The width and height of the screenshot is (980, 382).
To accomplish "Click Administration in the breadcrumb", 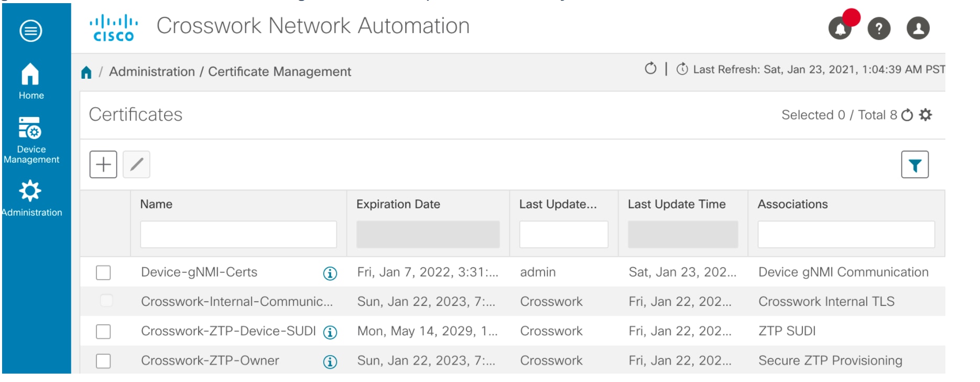I will (x=152, y=71).
